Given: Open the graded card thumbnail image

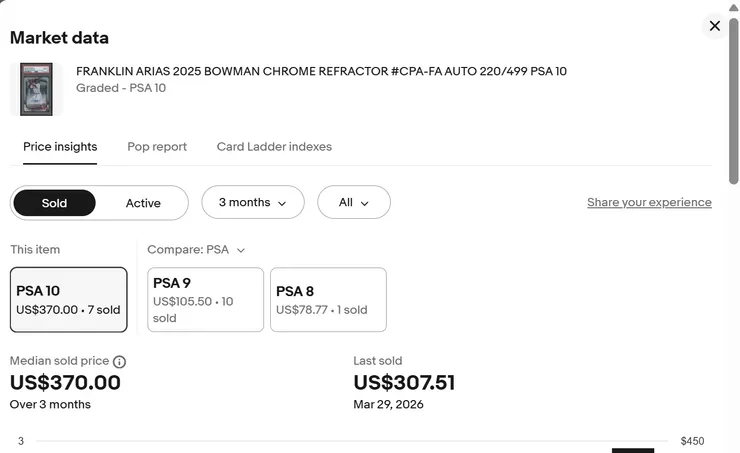Looking at the screenshot, I should 36,89.
